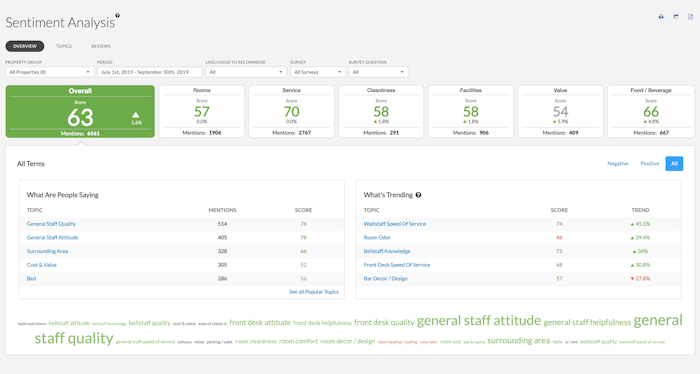Click 'waitstaff quality' in word cloud

[598, 342]
